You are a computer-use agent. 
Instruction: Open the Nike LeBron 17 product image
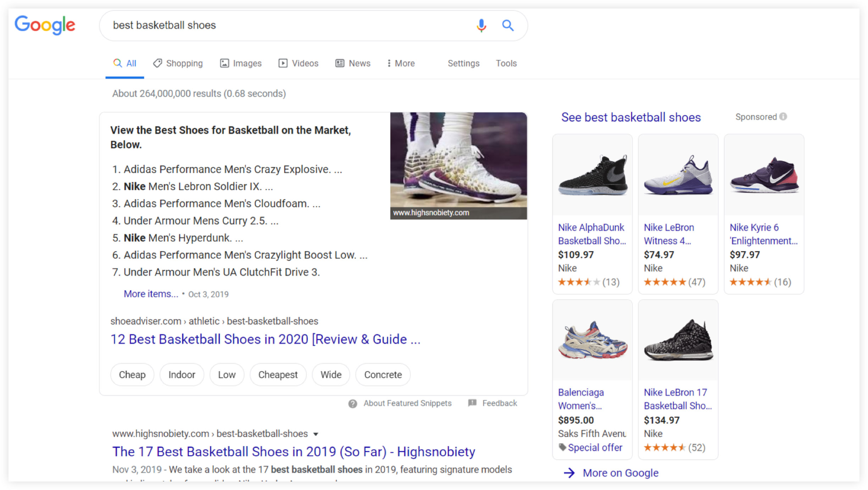pos(678,340)
